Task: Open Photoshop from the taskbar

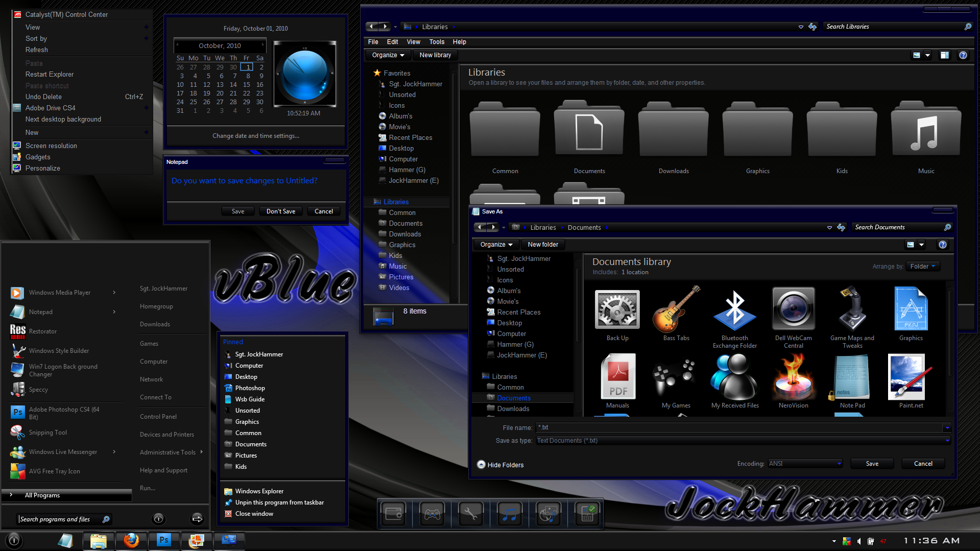Action: click(x=163, y=540)
